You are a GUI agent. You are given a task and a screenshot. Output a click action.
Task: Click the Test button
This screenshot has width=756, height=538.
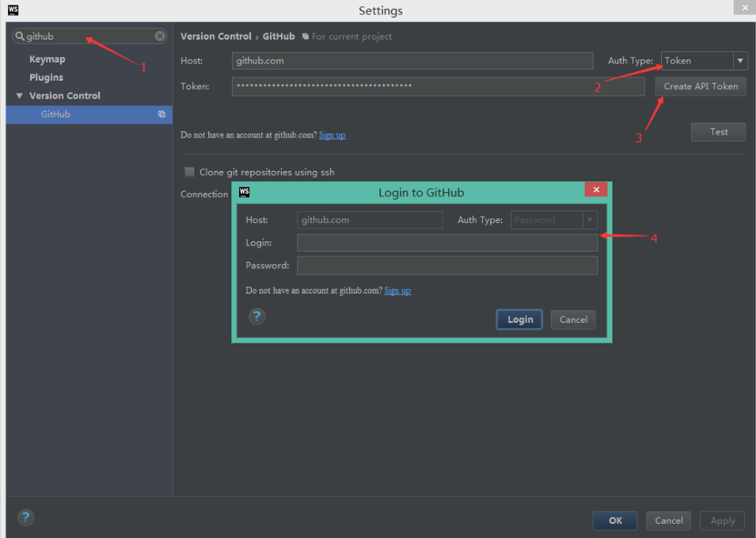coord(718,131)
